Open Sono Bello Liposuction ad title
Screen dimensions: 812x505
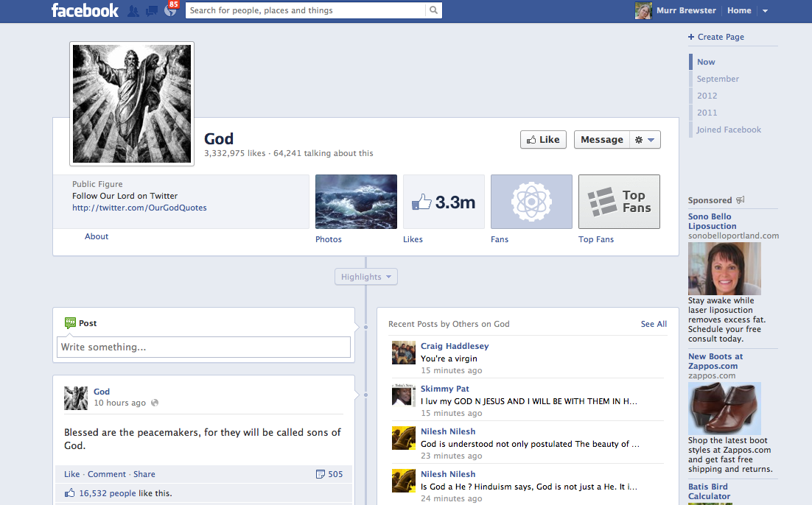click(712, 221)
